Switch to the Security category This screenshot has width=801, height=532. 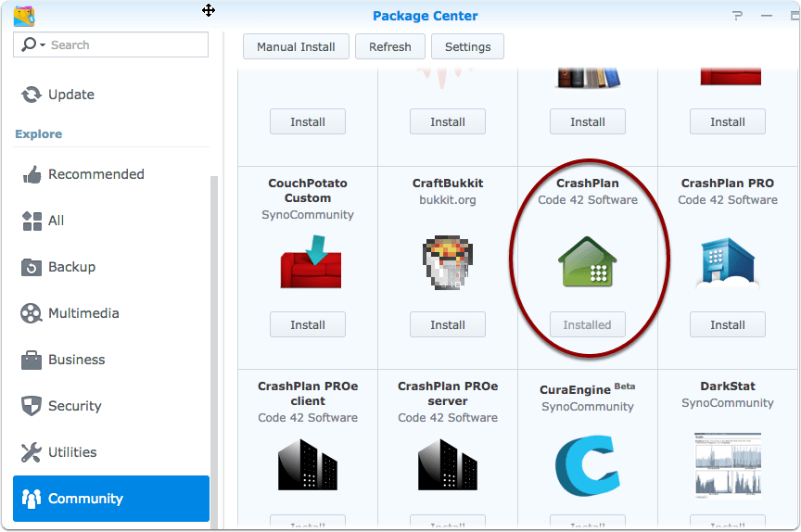(74, 406)
